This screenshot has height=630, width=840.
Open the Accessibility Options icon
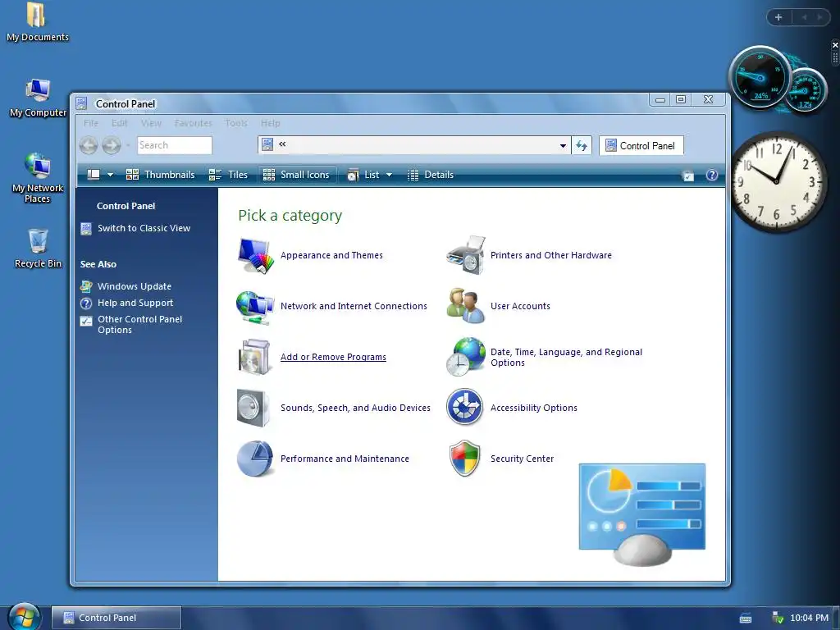pyautogui.click(x=465, y=407)
